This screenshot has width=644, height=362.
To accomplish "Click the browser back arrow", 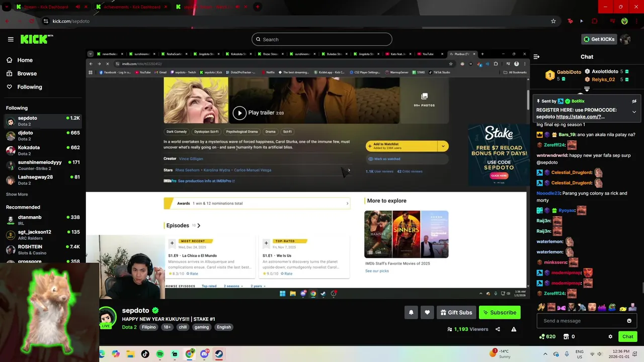I will point(7,21).
